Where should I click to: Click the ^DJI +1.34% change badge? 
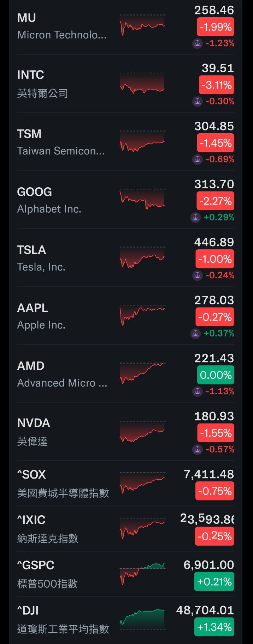pyautogui.click(x=214, y=627)
